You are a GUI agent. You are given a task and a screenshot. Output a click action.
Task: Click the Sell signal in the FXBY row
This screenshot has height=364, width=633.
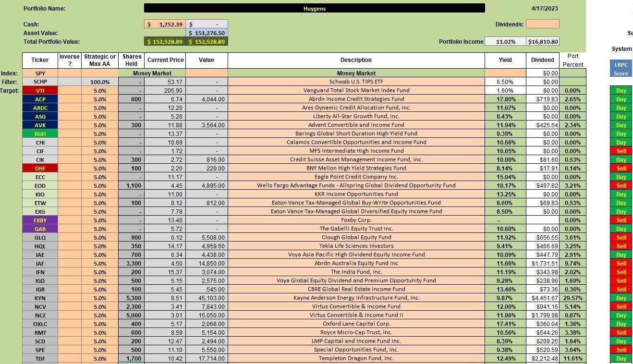[621, 220]
